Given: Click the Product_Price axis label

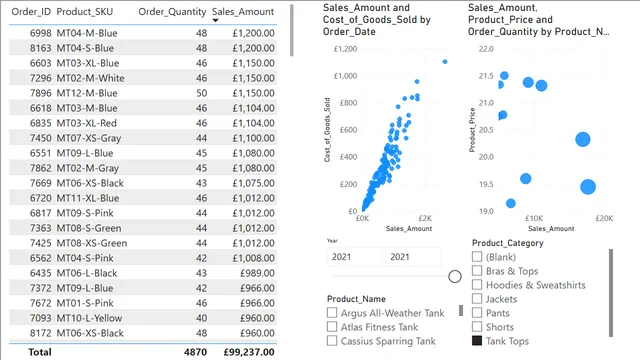Looking at the screenshot, I should point(472,130).
